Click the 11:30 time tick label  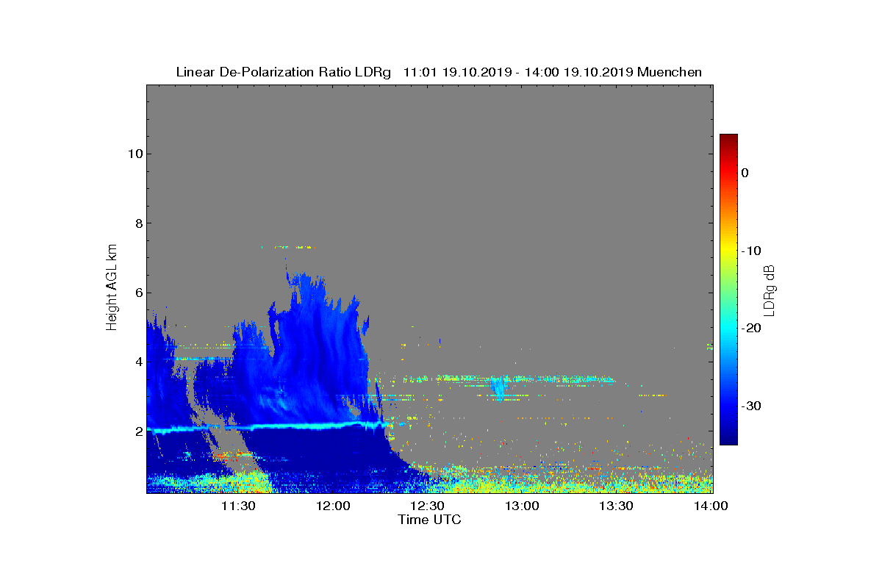point(239,506)
